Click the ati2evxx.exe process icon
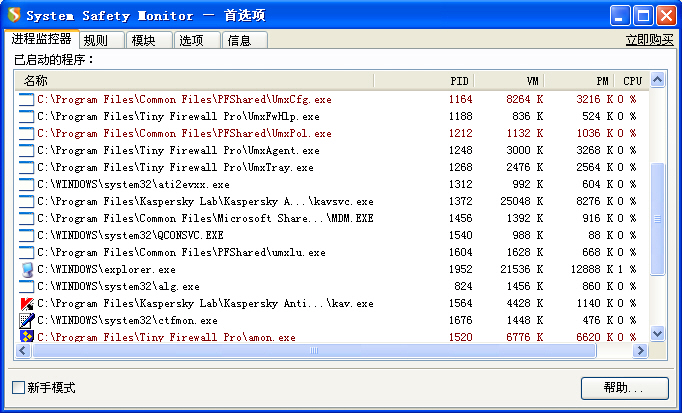Image resolution: width=682 pixels, height=413 pixels. coord(27,184)
